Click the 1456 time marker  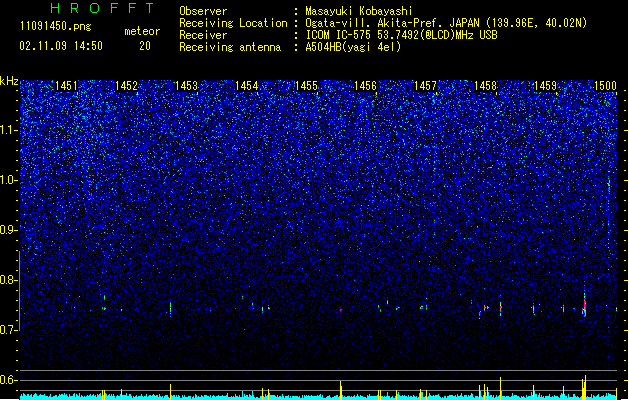(365, 86)
